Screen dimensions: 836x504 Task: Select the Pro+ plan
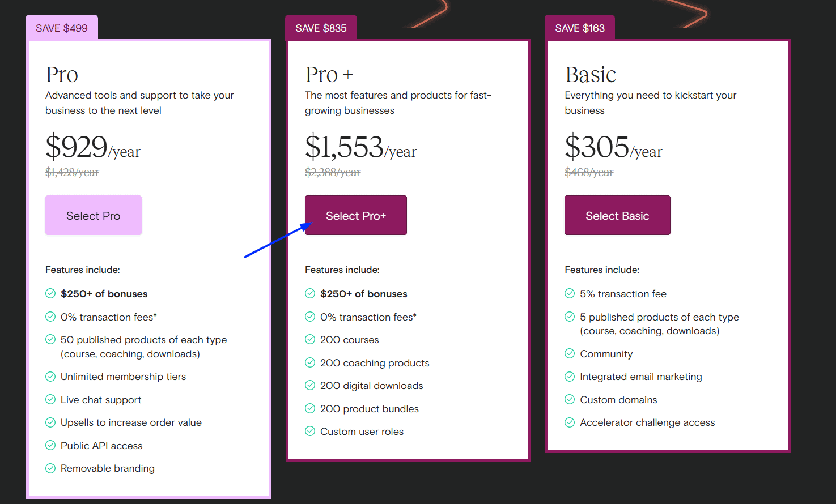tap(355, 215)
